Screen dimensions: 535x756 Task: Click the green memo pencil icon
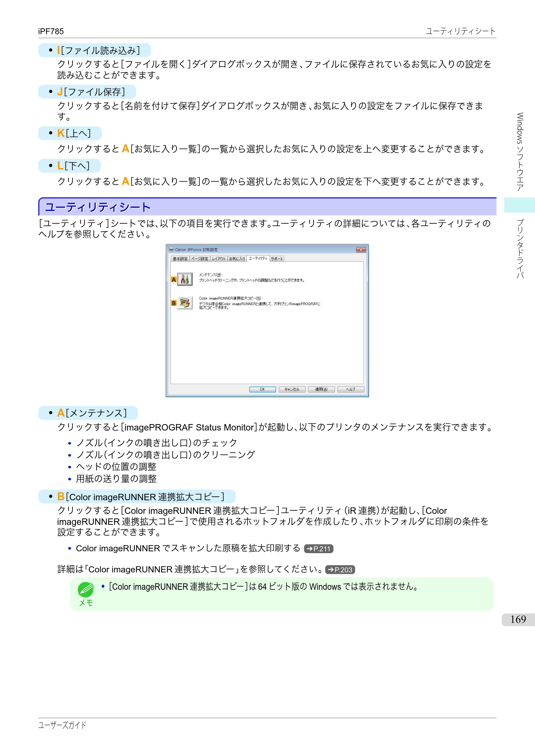[86, 590]
